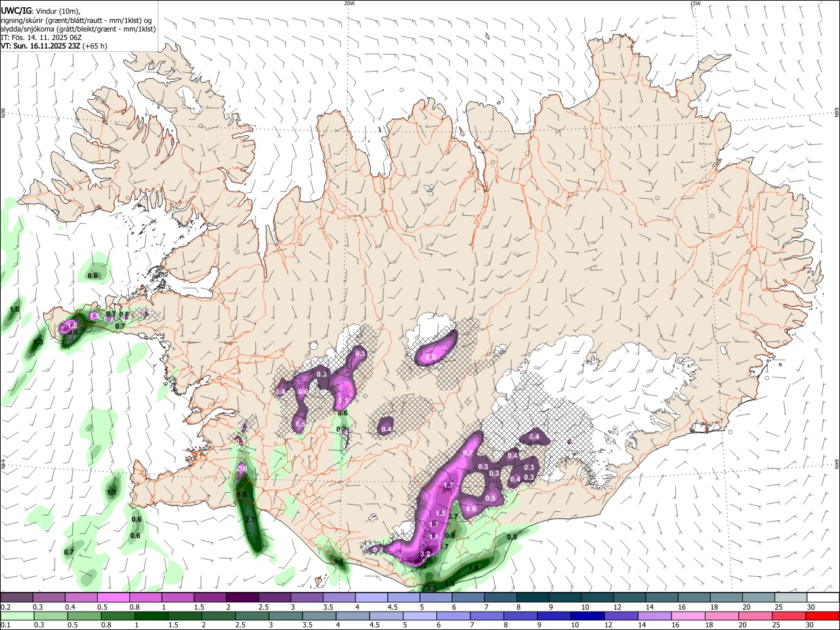Click the 1.0 rainfall value off the west coast

coord(14,309)
